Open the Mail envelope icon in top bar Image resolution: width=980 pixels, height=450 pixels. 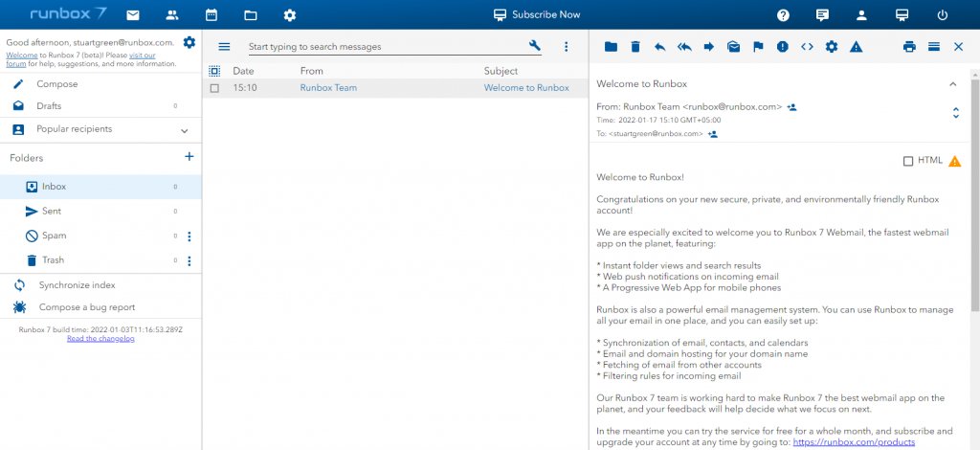pyautogui.click(x=132, y=15)
